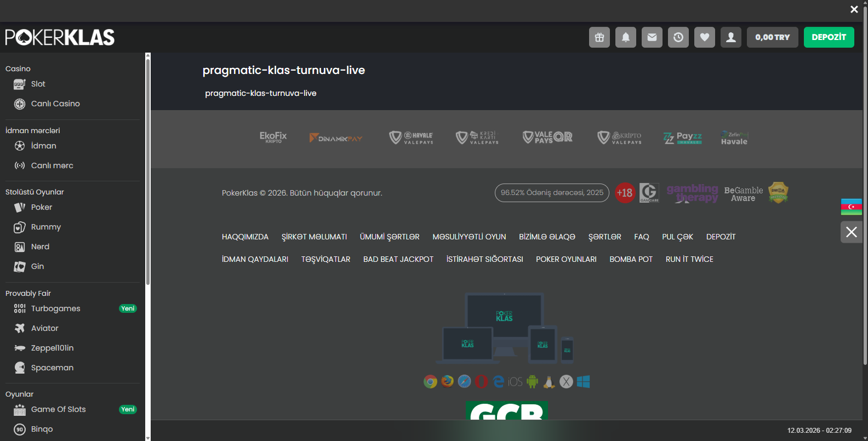Image resolution: width=868 pixels, height=441 pixels.
Task: Open the BİZİMLƏ ƏLAQƏ footer link
Action: pos(547,237)
